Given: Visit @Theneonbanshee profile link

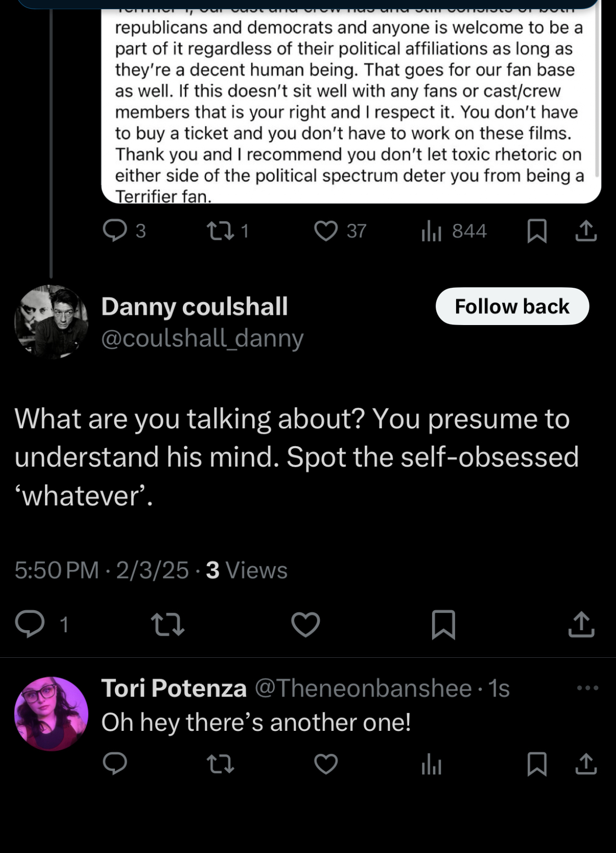Looking at the screenshot, I should tap(363, 688).
